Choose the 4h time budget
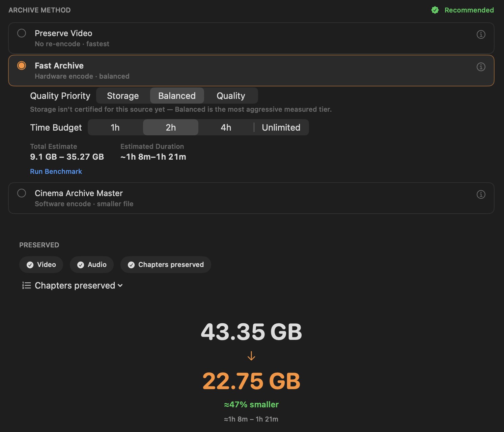 (x=226, y=128)
